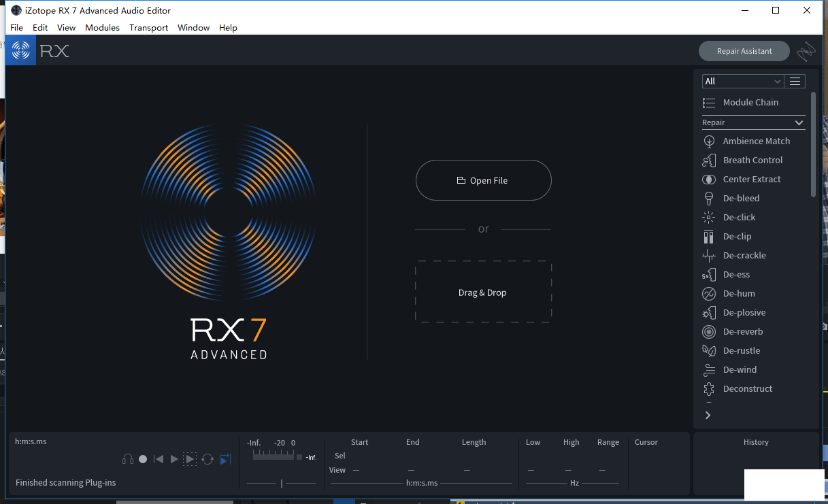This screenshot has height=504, width=828.
Task: Toggle the headphones input monitoring icon
Action: point(127,459)
